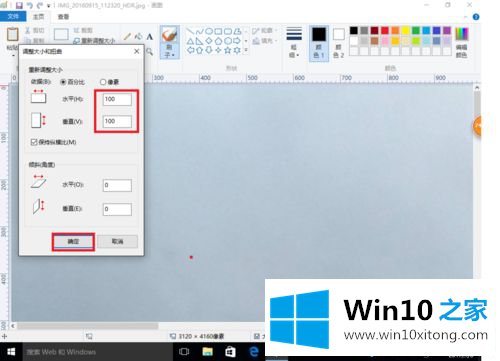The width and height of the screenshot is (500, 361).
Task: Switch to the Home (主页) ribbon tab
Action: (x=38, y=16)
